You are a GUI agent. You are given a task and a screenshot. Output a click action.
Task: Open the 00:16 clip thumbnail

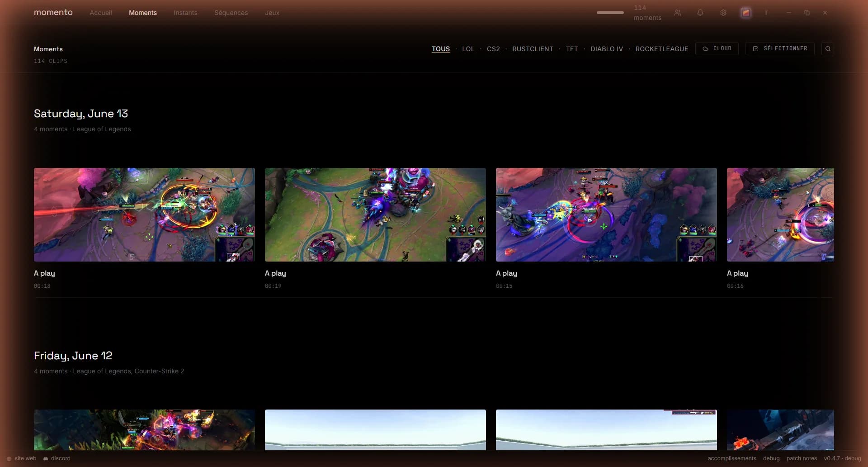click(780, 215)
